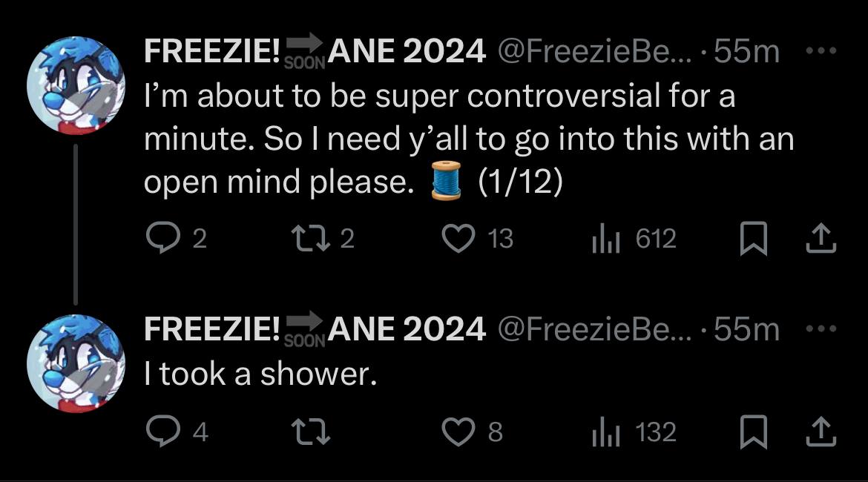View analytics showing 612 views
The image size is (868, 482).
pos(604,239)
